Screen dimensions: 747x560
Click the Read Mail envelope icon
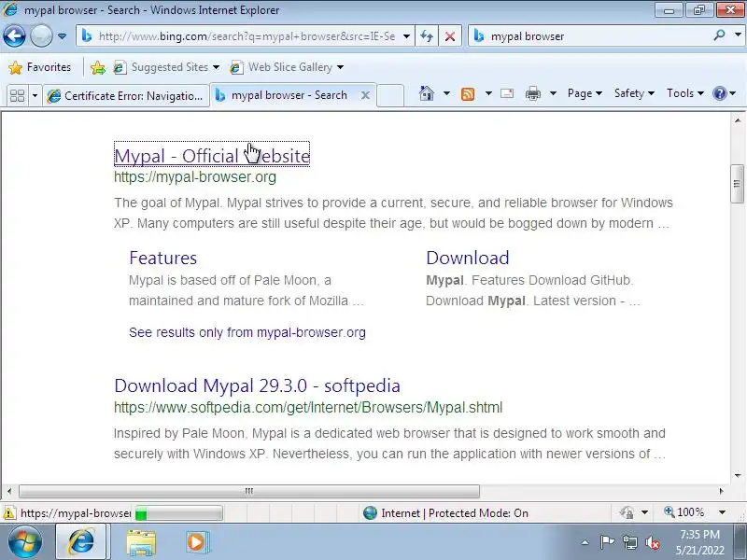point(507,93)
